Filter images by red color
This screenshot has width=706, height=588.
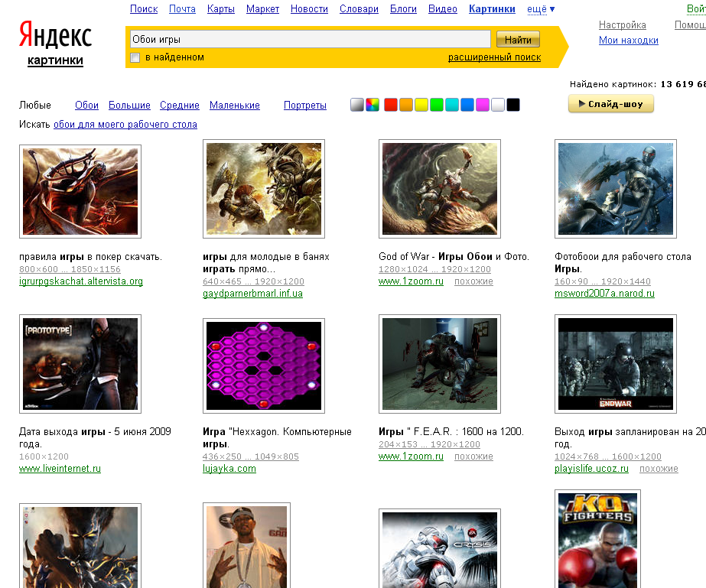[x=391, y=105]
